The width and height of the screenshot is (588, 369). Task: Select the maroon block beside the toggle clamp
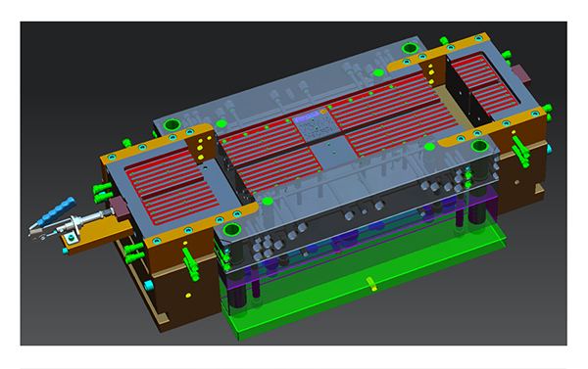(x=120, y=208)
